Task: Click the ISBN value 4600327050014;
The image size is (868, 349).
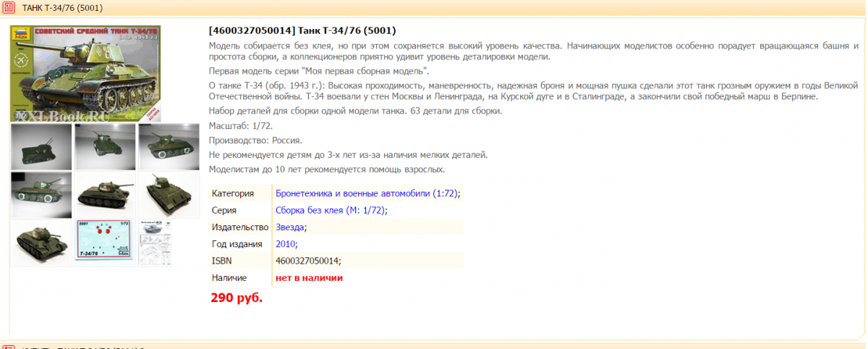Action: tap(309, 261)
